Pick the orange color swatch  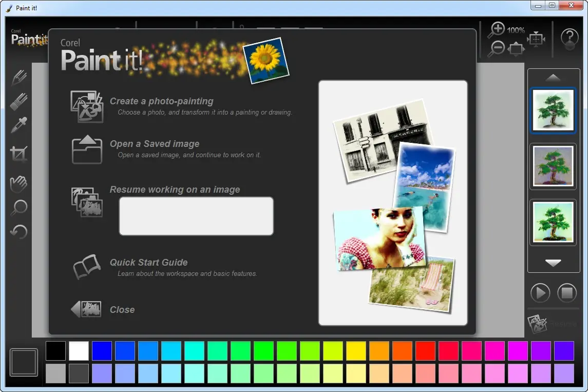click(x=379, y=350)
